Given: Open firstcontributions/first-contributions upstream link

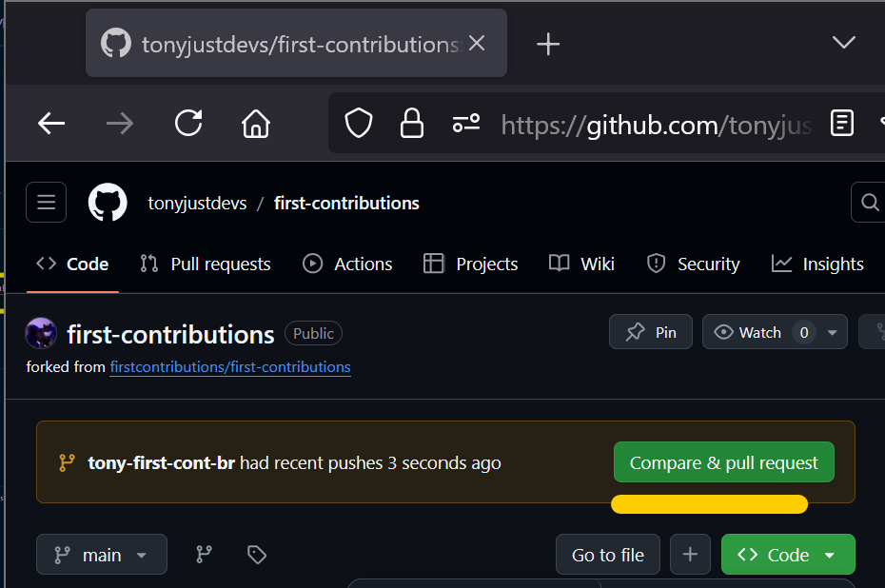Looking at the screenshot, I should pos(230,367).
